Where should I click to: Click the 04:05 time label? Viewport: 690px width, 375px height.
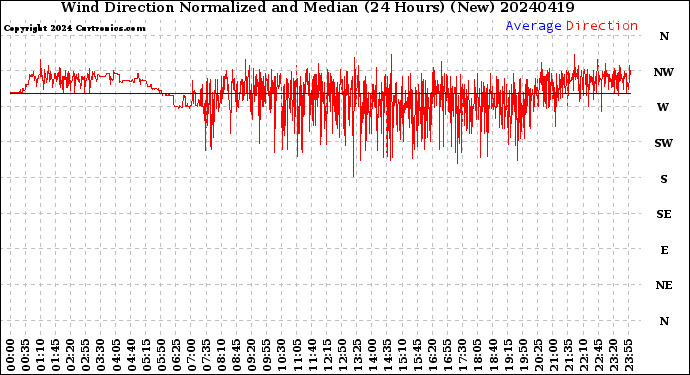coord(116,355)
